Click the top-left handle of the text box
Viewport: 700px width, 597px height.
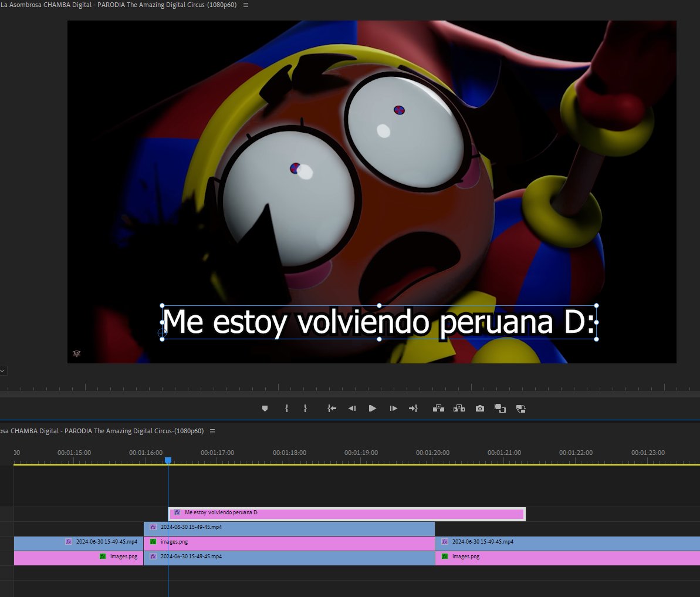(x=162, y=306)
